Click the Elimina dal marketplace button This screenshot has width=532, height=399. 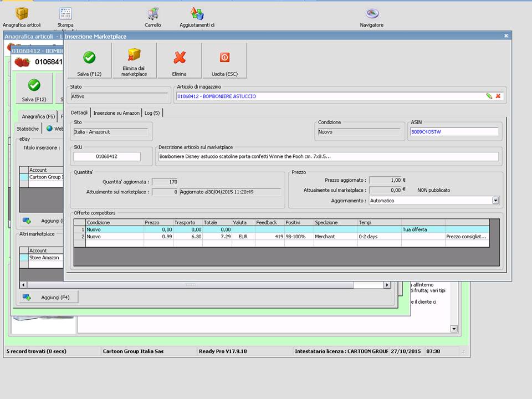pos(134,61)
